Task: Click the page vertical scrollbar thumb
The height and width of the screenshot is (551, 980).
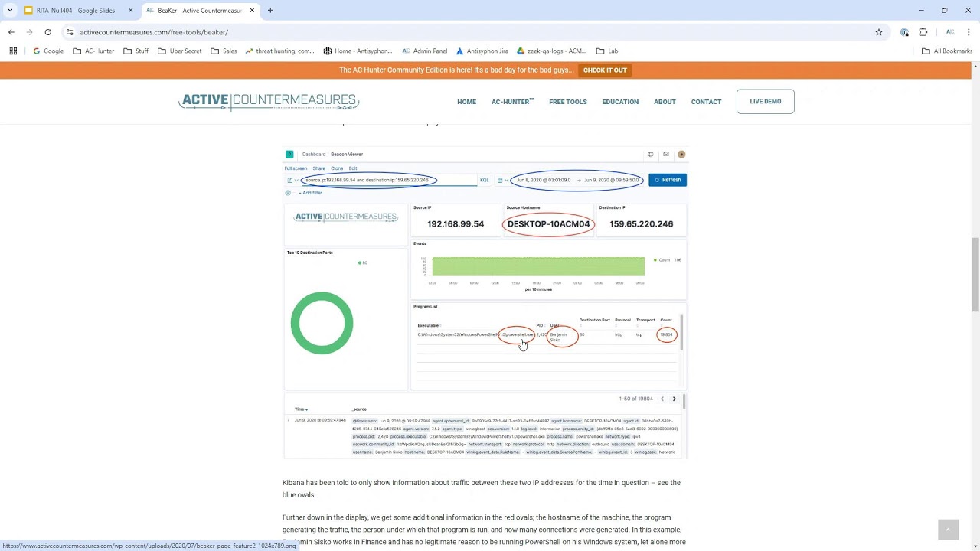Action: click(975, 274)
